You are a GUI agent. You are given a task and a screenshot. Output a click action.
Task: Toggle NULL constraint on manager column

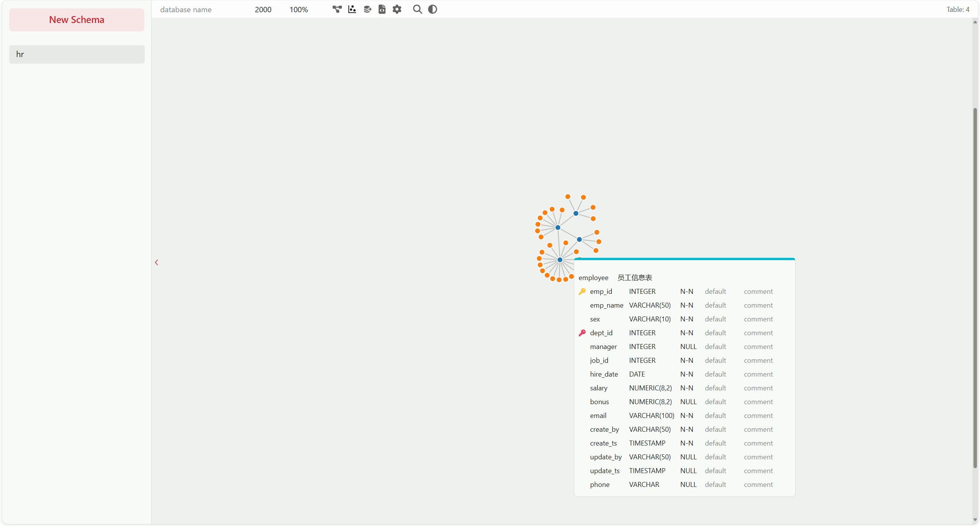coord(688,347)
